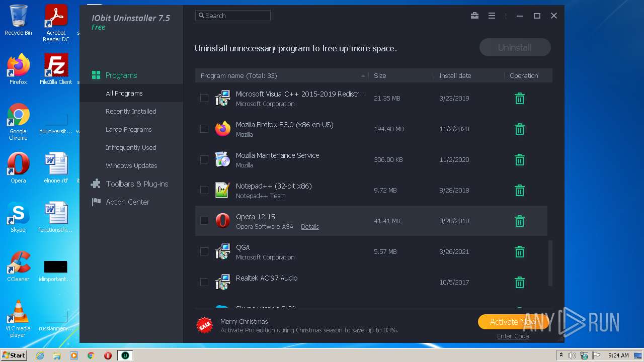Click trash icon for Realtek AC'97 Audio
The width and height of the screenshot is (644, 362).
pyautogui.click(x=520, y=283)
